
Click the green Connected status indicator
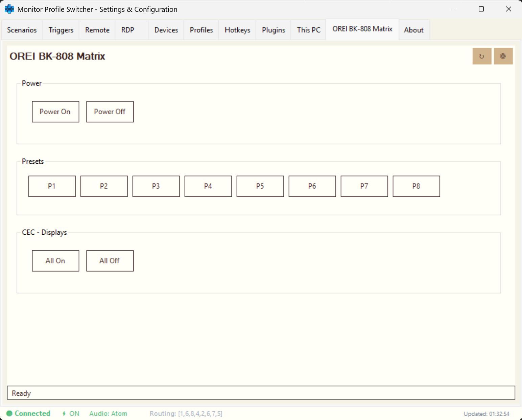pyautogui.click(x=28, y=413)
